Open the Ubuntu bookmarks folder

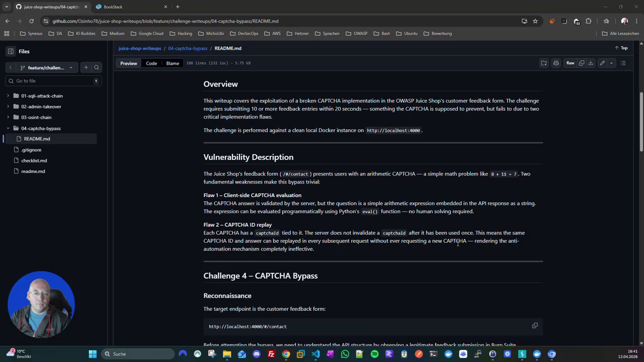pyautogui.click(x=407, y=33)
